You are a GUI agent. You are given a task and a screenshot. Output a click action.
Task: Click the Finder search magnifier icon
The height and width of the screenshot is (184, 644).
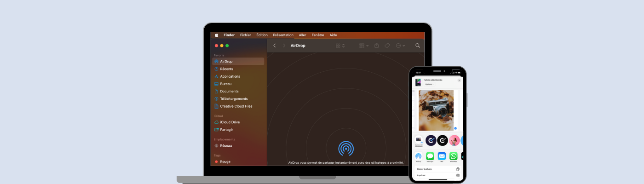[418, 46]
